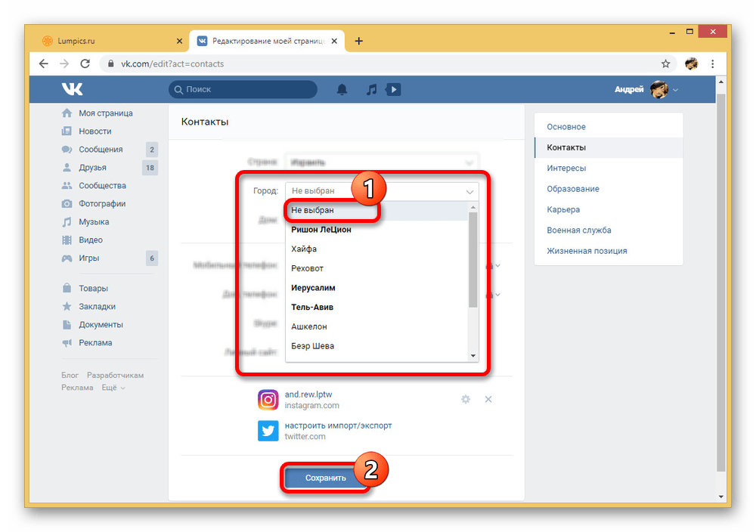Click настроить импорт/экспорт Twitter link
756x532 pixels.
(338, 425)
